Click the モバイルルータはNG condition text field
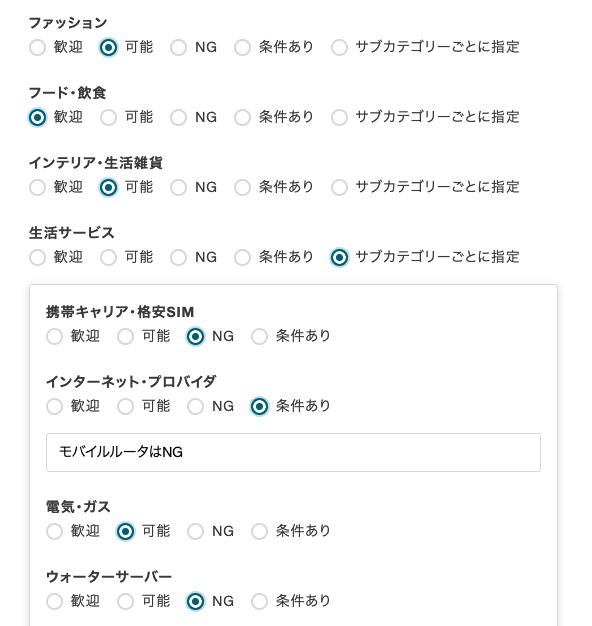 [293, 452]
